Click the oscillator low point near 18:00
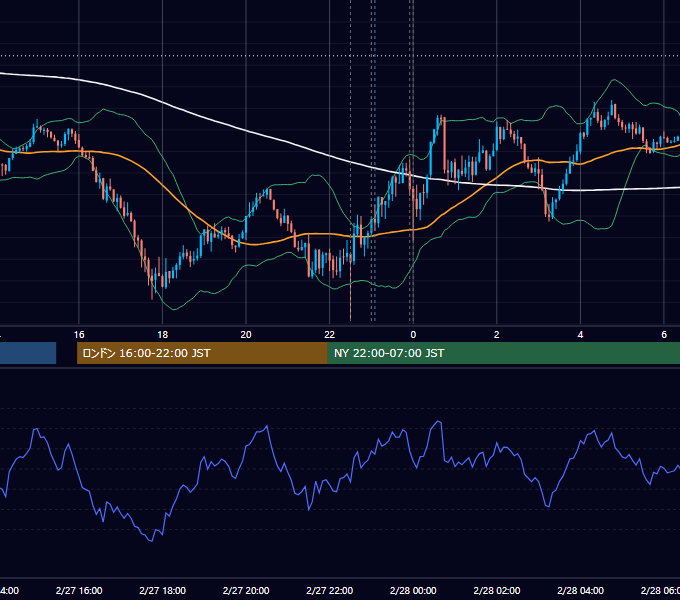This screenshot has height=600, width=680. [x=151, y=541]
